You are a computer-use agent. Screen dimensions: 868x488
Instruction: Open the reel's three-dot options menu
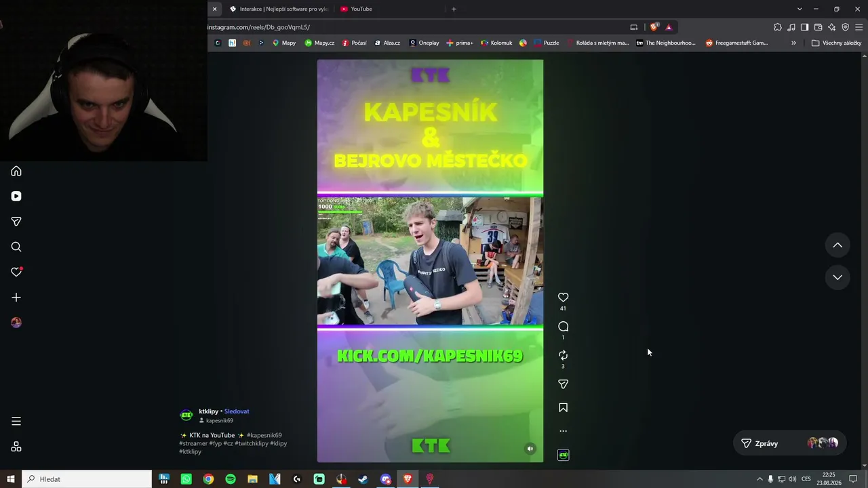(563, 431)
